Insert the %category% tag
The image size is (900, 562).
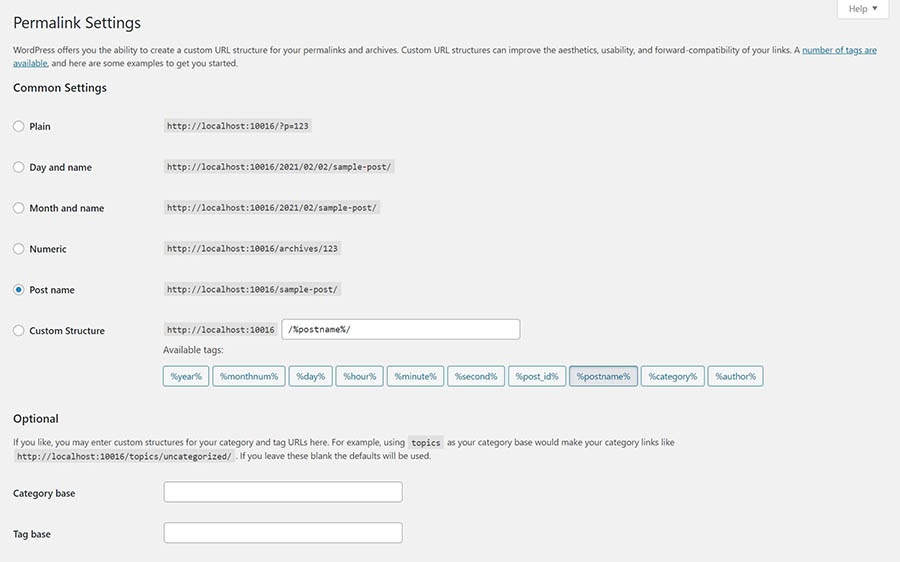pos(672,376)
